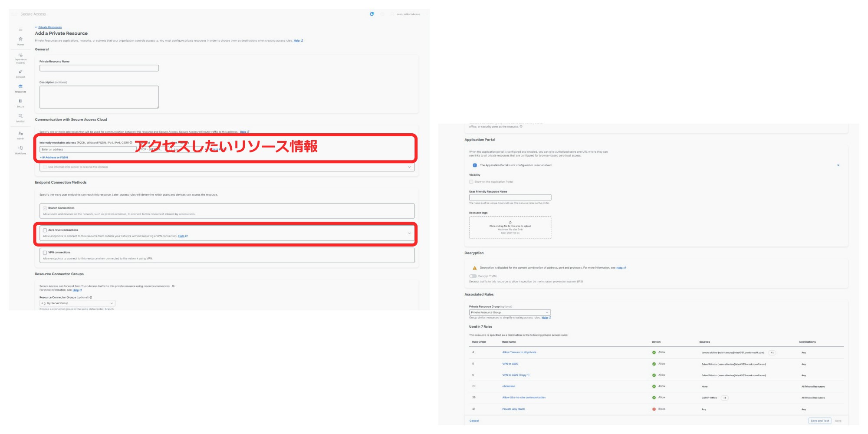Check Show on the Application Portal

tap(471, 182)
